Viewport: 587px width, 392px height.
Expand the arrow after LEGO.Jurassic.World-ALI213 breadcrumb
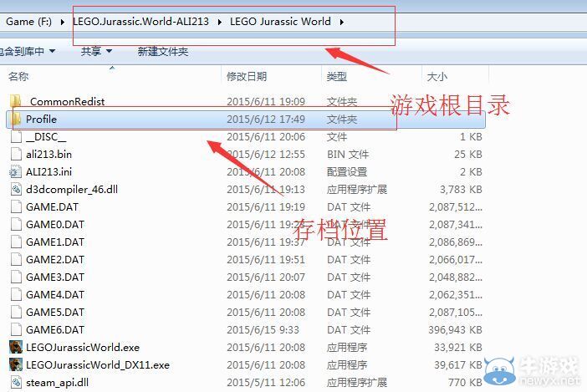coord(220,22)
